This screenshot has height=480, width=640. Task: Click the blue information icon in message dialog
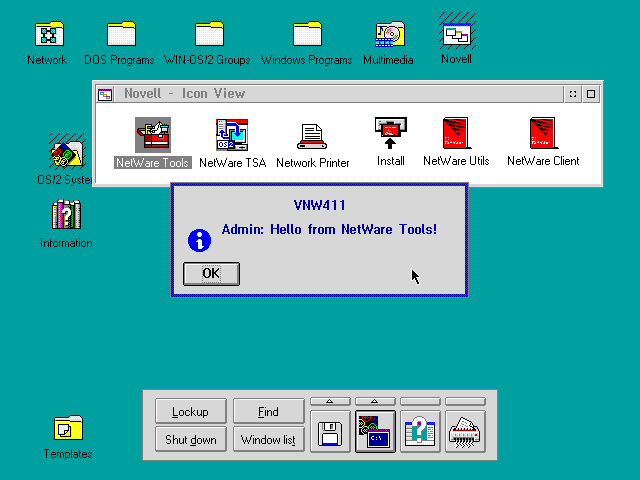199,240
